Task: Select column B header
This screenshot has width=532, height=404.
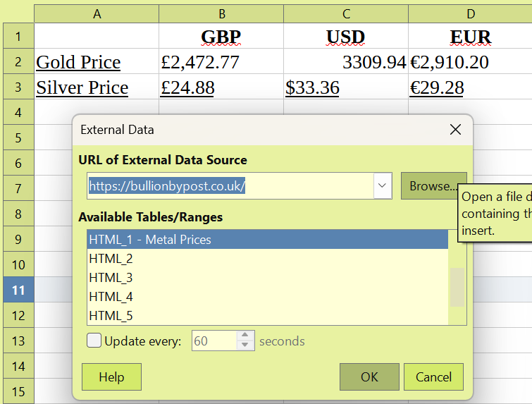Action: coord(221,14)
